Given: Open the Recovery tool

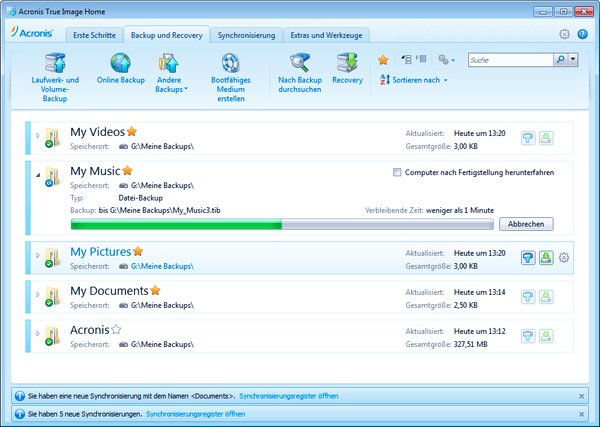Looking at the screenshot, I should tap(347, 64).
